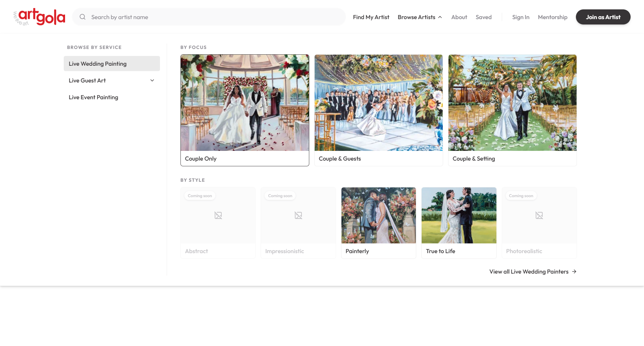Select Live Event Painting service
Image resolution: width=644 pixels, height=346 pixels.
click(112, 97)
